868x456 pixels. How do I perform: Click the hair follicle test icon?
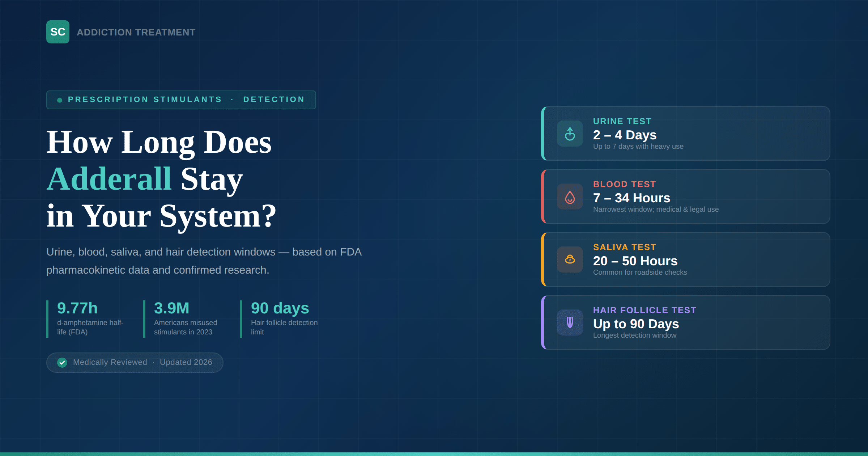point(570,322)
